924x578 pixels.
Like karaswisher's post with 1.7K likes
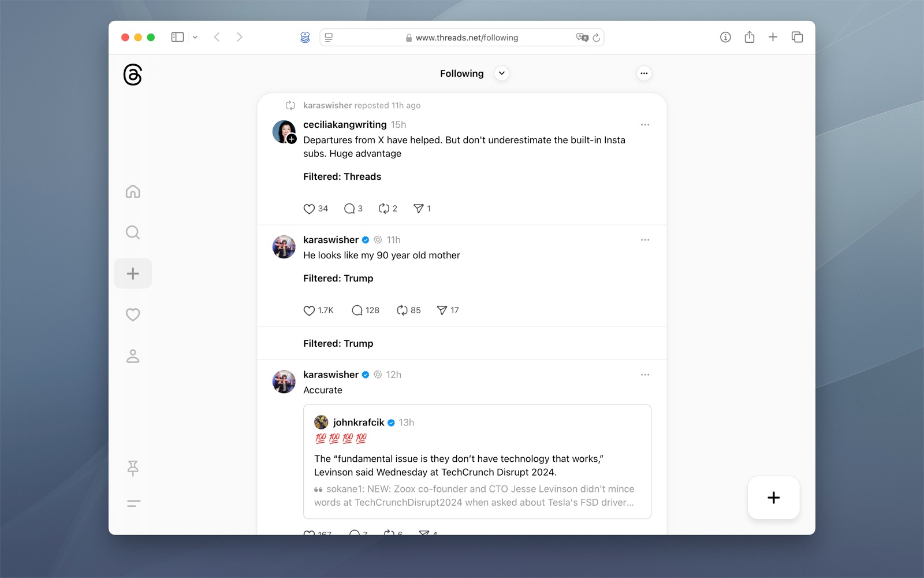[318, 310]
